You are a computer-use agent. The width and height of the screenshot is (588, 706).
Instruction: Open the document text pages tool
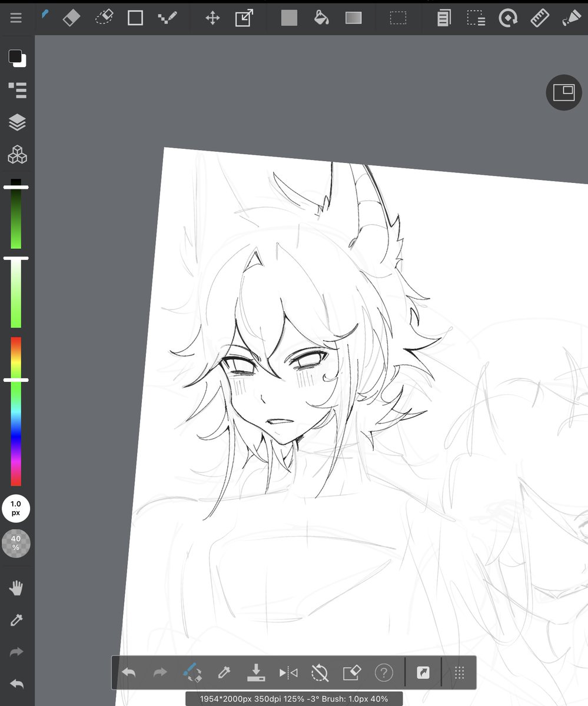(x=444, y=18)
